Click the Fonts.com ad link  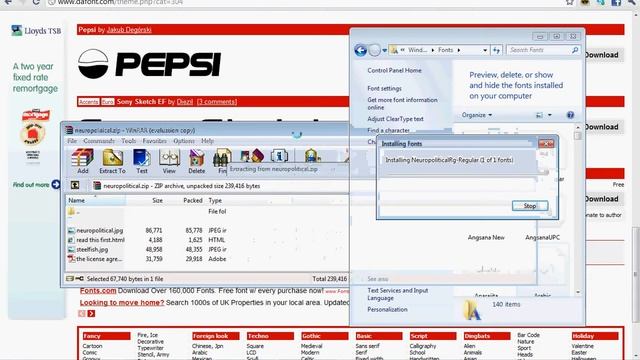tap(98, 291)
